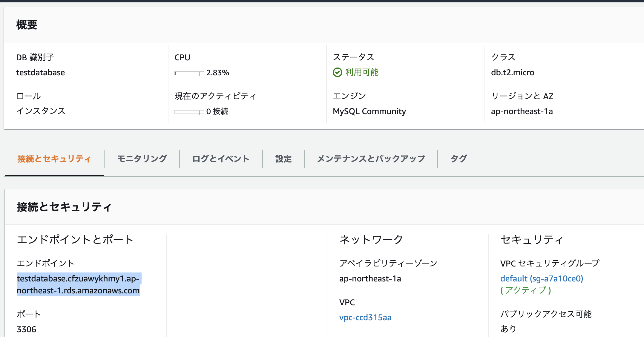Click the green available status check icon
Screen dimensions: 644x337
pos(337,72)
